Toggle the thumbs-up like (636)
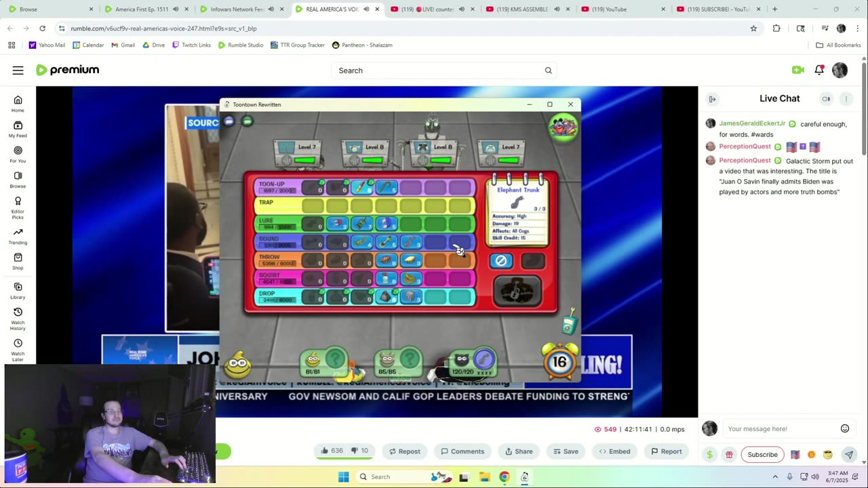 pos(332,451)
